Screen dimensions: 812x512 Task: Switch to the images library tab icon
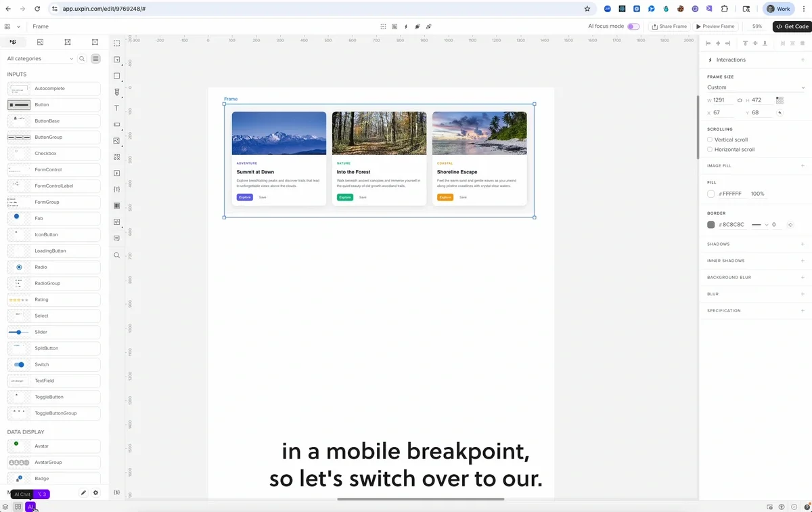click(x=41, y=42)
